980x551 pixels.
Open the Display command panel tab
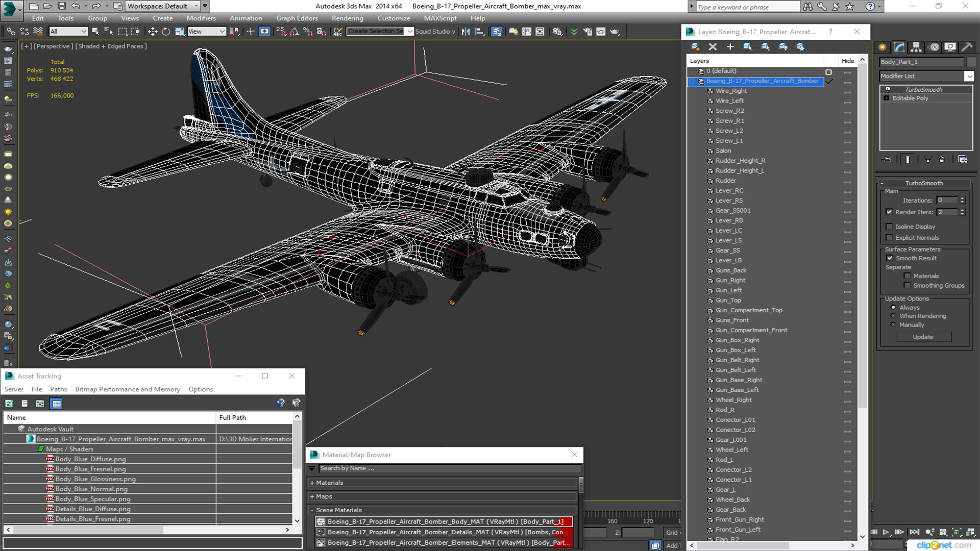click(x=950, y=47)
